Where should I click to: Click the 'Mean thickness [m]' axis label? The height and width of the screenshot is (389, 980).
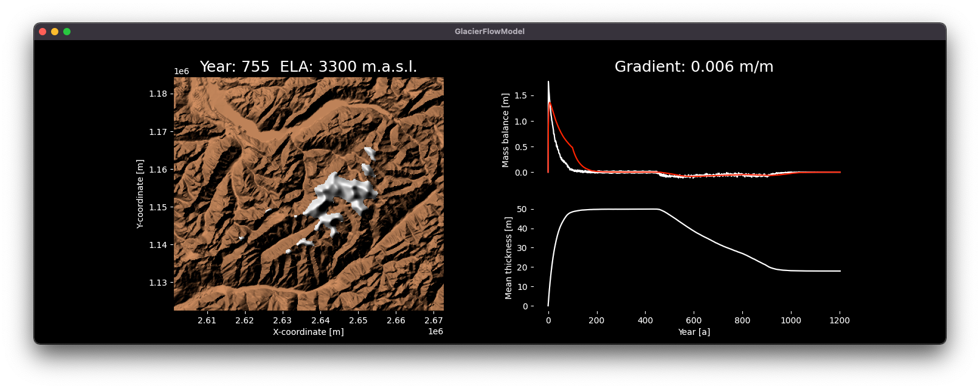pos(508,258)
